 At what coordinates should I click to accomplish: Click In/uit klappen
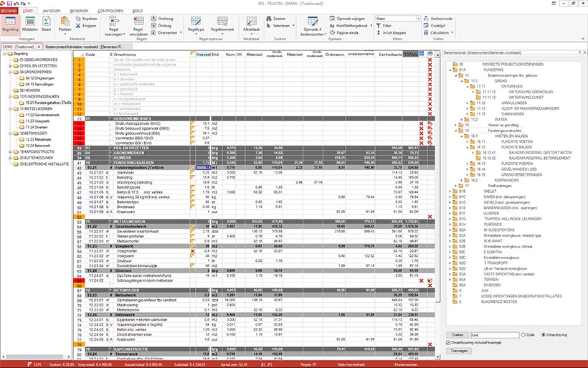coord(391,32)
